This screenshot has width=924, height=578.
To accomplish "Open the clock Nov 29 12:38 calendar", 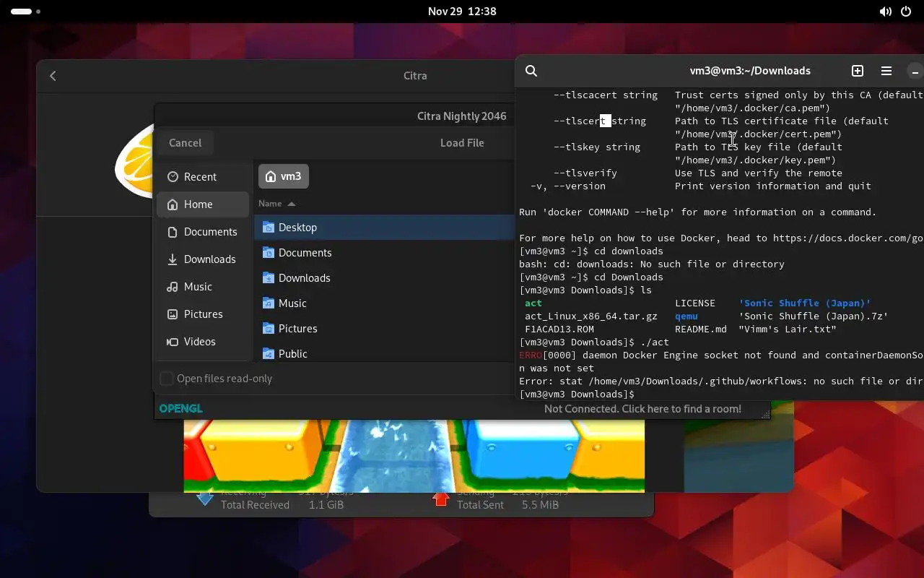I will [462, 12].
